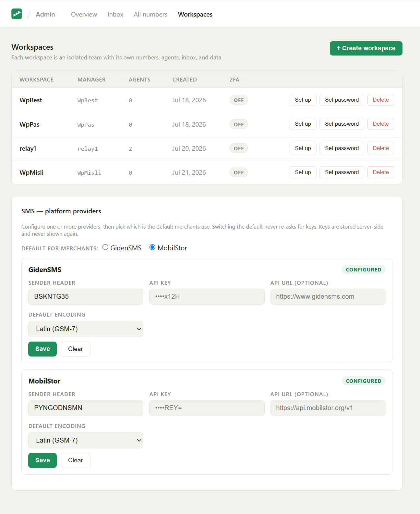
Task: Click the green app logo icon
Action: point(17,14)
